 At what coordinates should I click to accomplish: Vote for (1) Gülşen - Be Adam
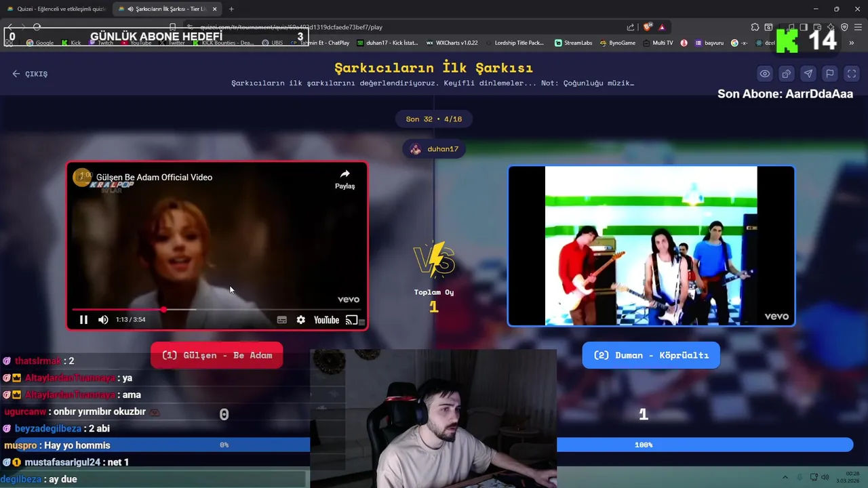[217, 355]
